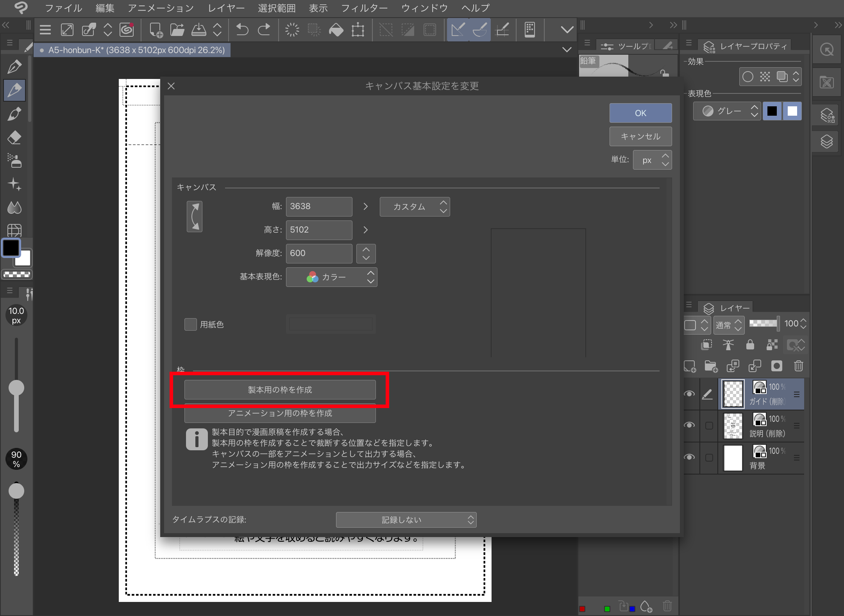Create layer mask icon in Layer panel
The image size is (844, 616).
776,366
